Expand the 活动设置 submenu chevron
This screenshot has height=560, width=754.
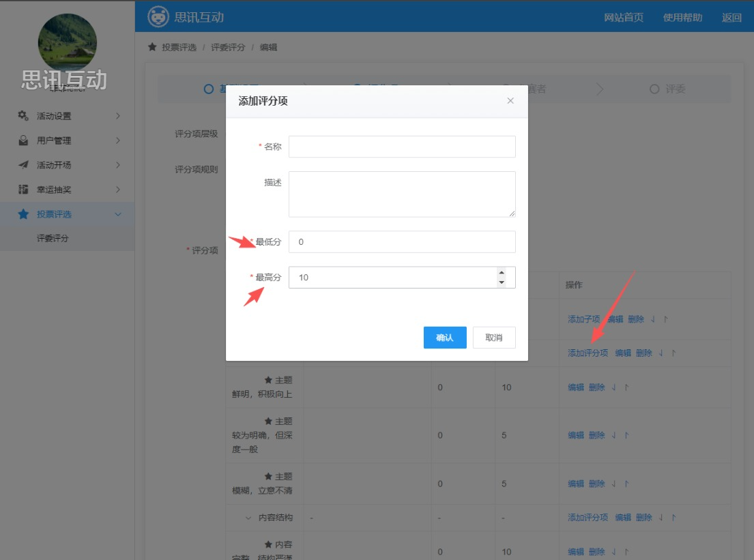(x=118, y=116)
